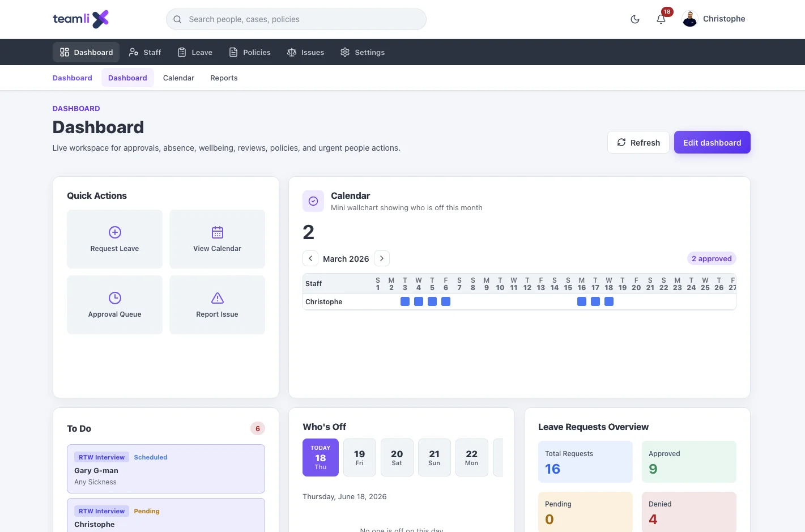The height and width of the screenshot is (532, 805).
Task: Click the Dashboard breadcrumb link
Action: [x=73, y=78]
